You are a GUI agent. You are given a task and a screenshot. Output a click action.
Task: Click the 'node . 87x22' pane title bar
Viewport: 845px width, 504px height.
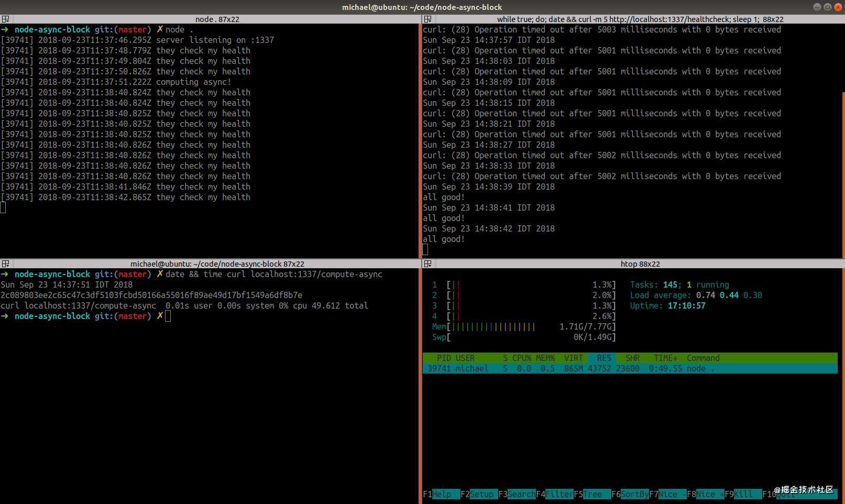pos(217,19)
